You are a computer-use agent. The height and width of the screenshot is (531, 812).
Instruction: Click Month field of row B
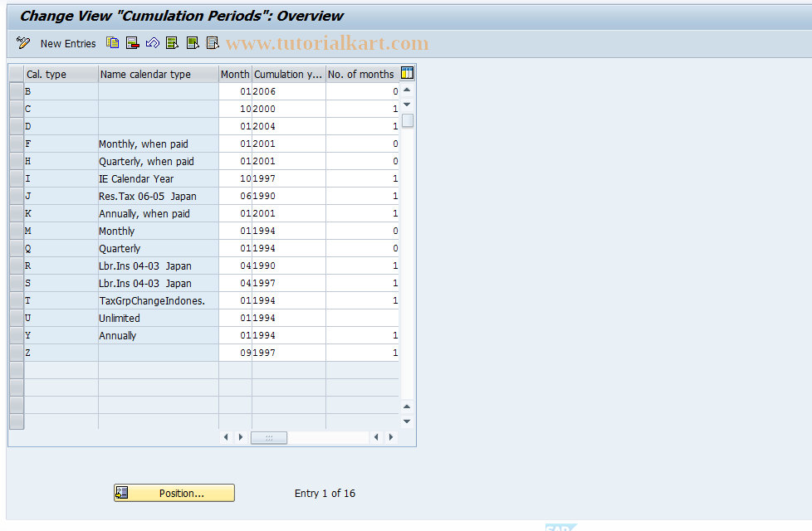236,91
